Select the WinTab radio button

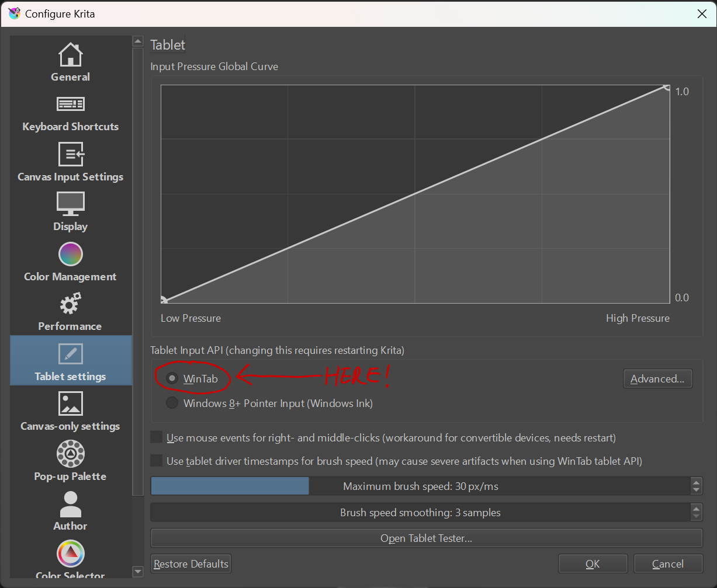click(172, 378)
